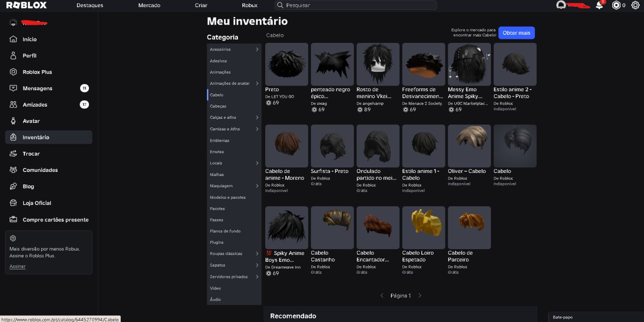Go to next inventory page arrow

tap(419, 296)
